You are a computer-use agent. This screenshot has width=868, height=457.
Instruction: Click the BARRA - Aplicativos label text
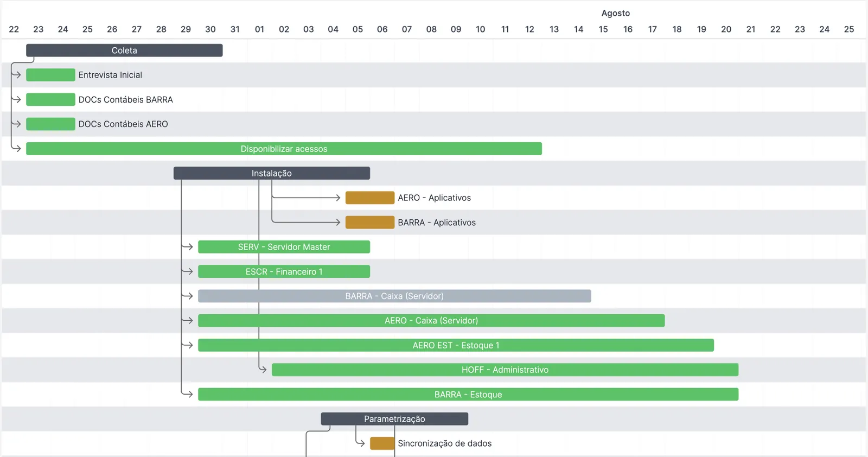(x=437, y=222)
